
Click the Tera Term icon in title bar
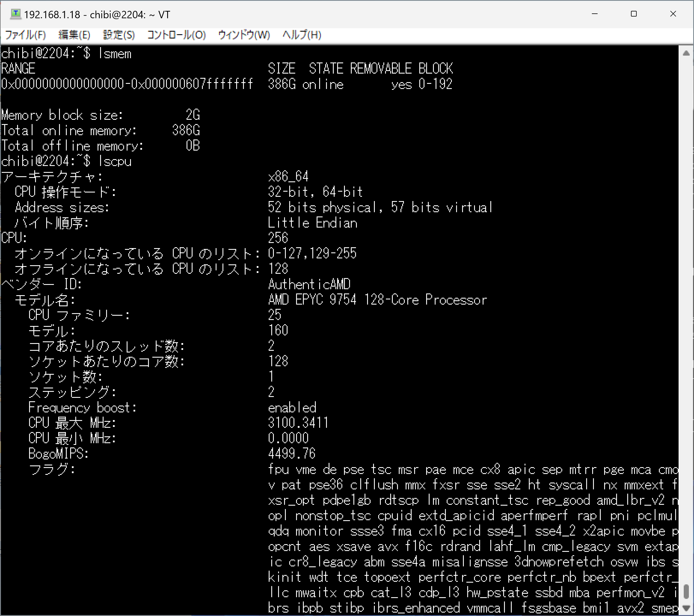coord(15,14)
